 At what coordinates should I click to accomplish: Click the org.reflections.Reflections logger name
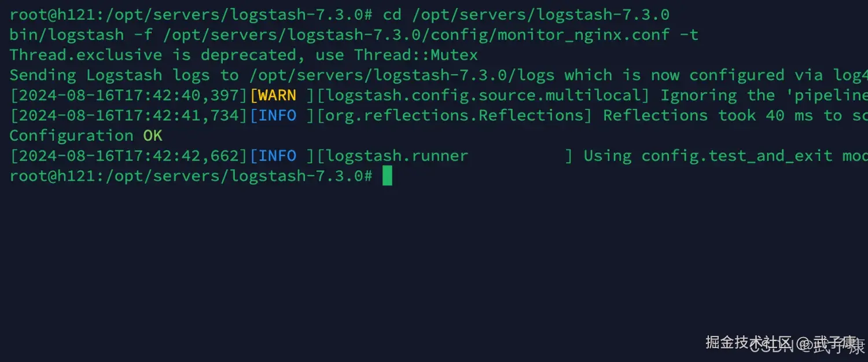(454, 116)
